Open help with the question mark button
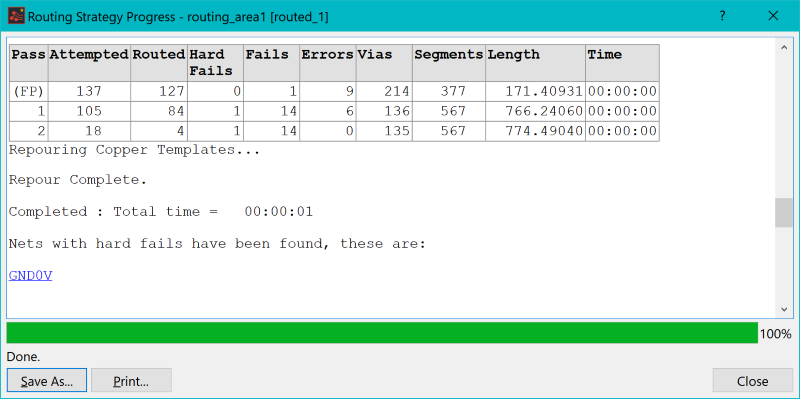Image resolution: width=800 pixels, height=399 pixels. pos(722,16)
